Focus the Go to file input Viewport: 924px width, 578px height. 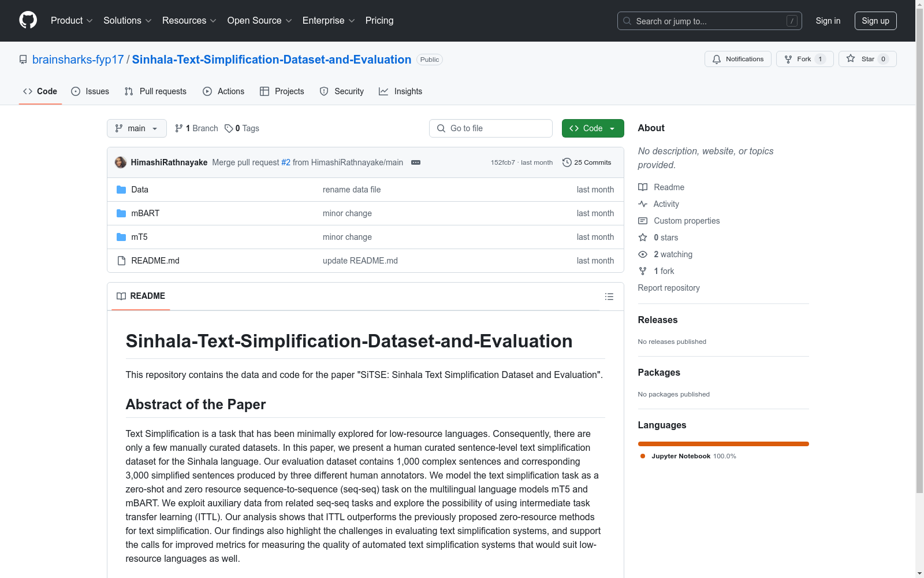[x=491, y=128]
